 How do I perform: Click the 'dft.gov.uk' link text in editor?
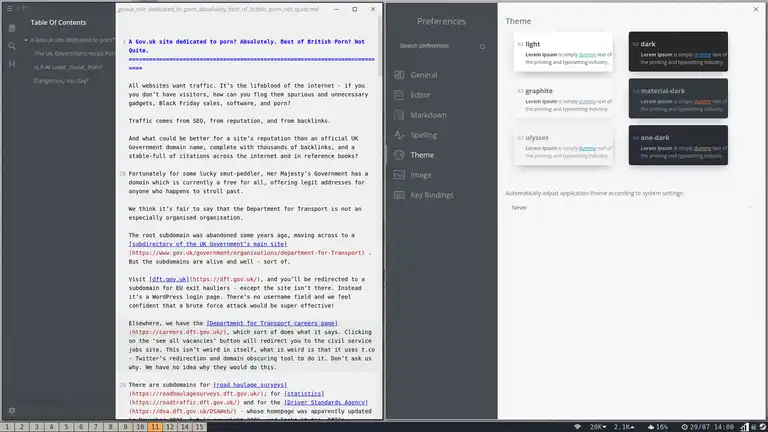[x=169, y=279]
